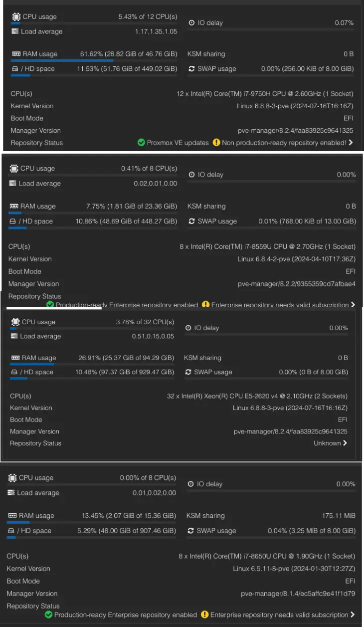This screenshot has height=627, width=364.
Task: Expand the Unknown repository status chevron
Action: click(345, 443)
